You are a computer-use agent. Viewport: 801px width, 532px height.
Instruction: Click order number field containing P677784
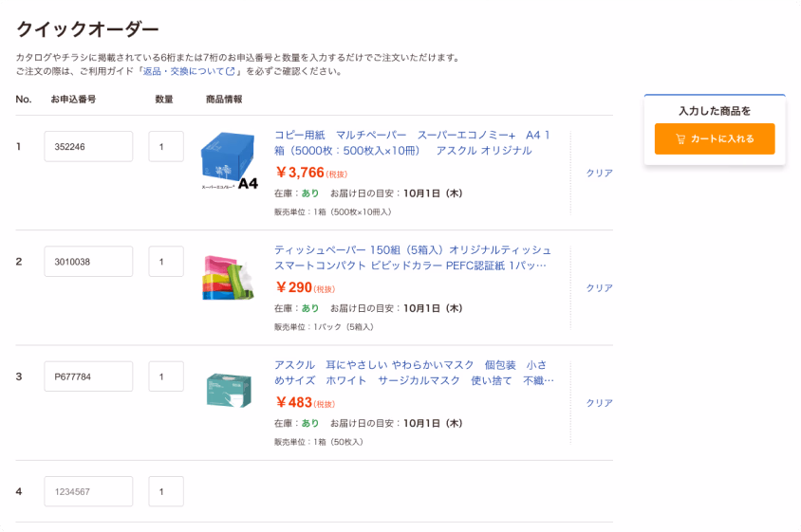click(88, 376)
